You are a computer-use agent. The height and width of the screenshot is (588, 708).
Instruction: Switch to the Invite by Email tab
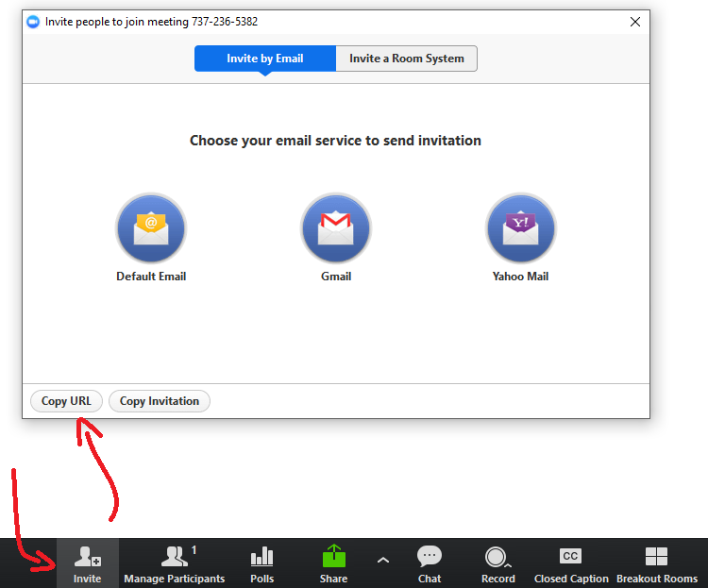[x=265, y=59]
